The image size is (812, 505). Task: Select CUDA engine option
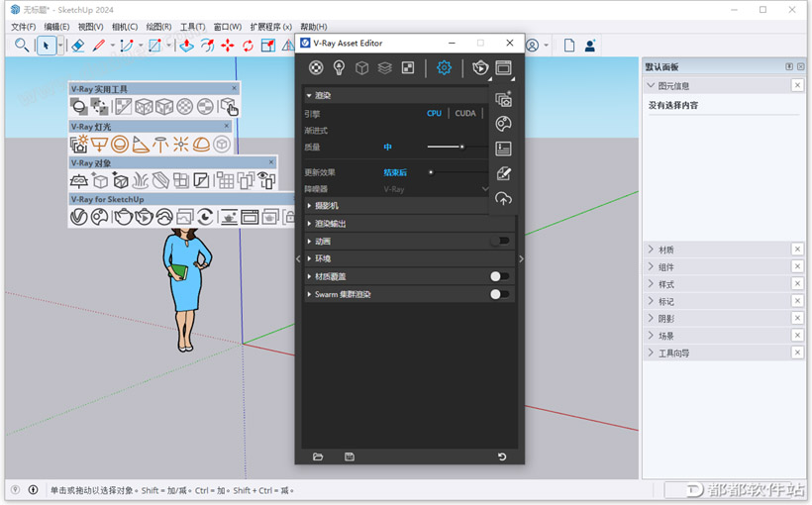(465, 114)
